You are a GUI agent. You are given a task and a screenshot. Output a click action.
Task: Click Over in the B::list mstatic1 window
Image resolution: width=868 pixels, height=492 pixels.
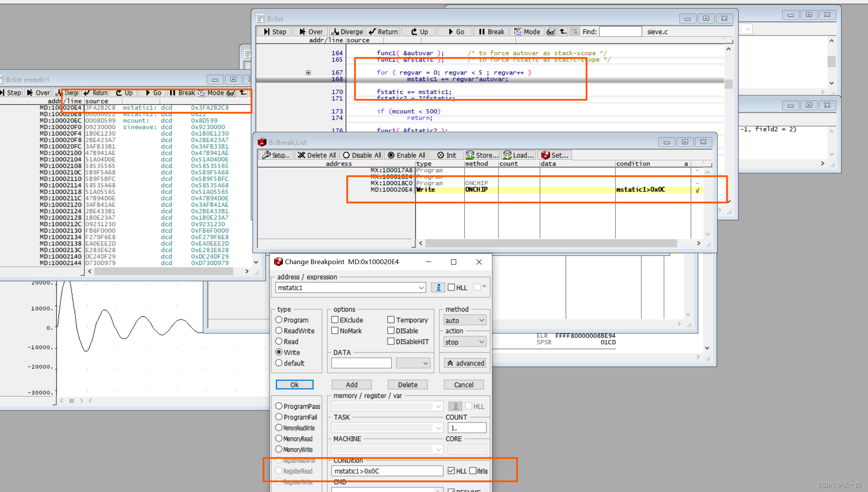coord(38,93)
